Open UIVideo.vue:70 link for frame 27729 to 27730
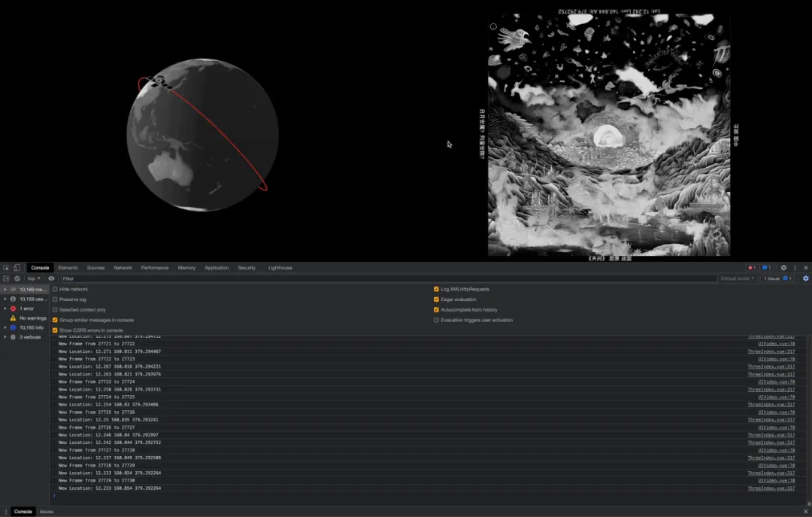The width and height of the screenshot is (812, 517). pos(776,480)
